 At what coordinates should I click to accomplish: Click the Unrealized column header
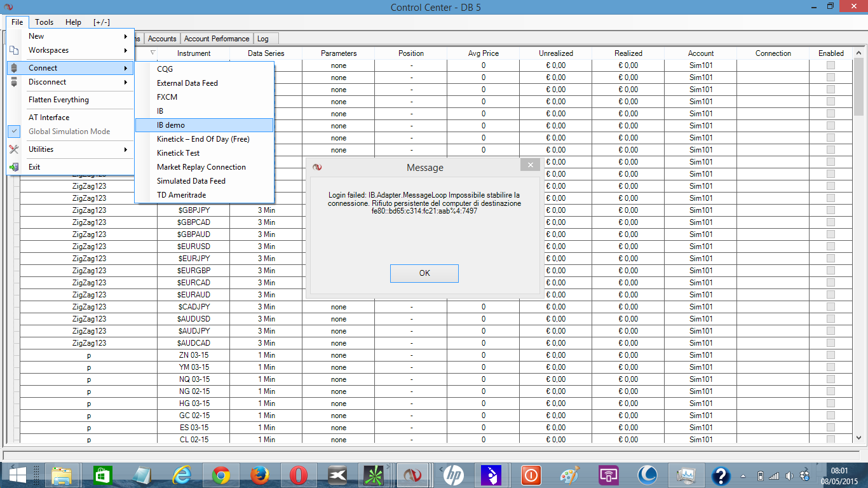click(x=556, y=53)
